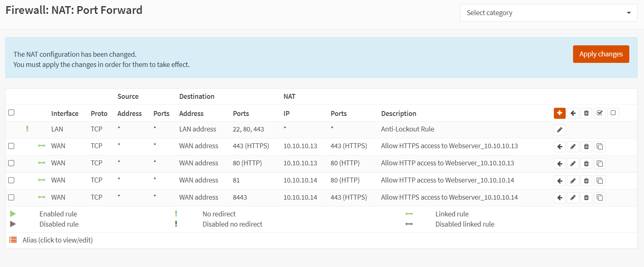The width and height of the screenshot is (644, 267).
Task: Click the 8443 destination port value
Action: 240,197
